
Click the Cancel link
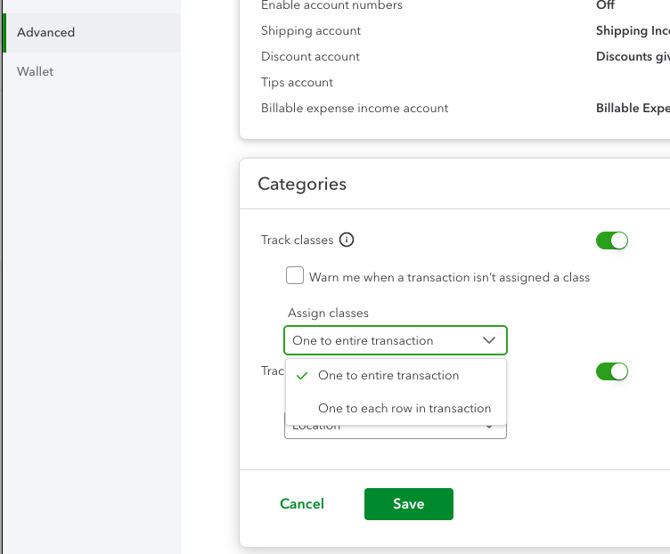[x=302, y=504]
